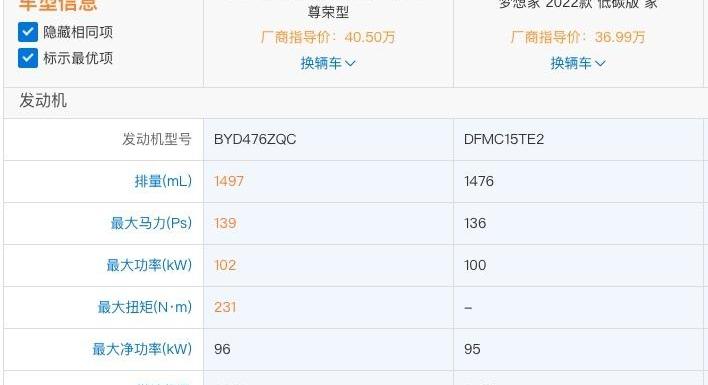This screenshot has height=385, width=708.
Task: Uncheck the 隐藏相同项 checkbox
Action: pos(28,32)
